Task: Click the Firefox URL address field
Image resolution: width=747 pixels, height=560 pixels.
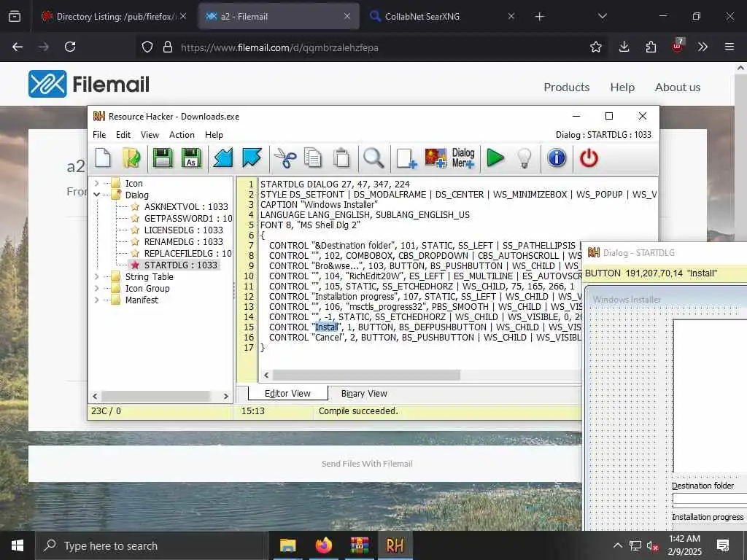Action: (x=371, y=47)
